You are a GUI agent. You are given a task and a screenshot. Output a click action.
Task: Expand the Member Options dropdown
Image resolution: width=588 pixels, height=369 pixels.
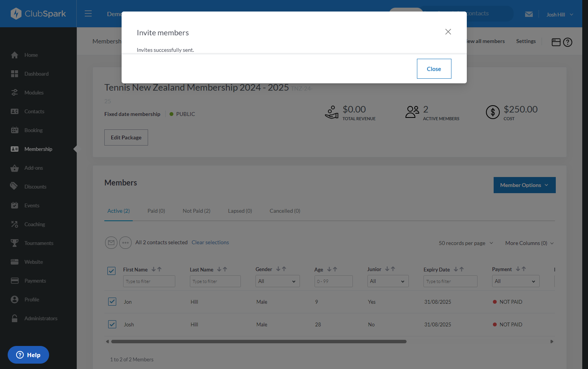pyautogui.click(x=524, y=185)
